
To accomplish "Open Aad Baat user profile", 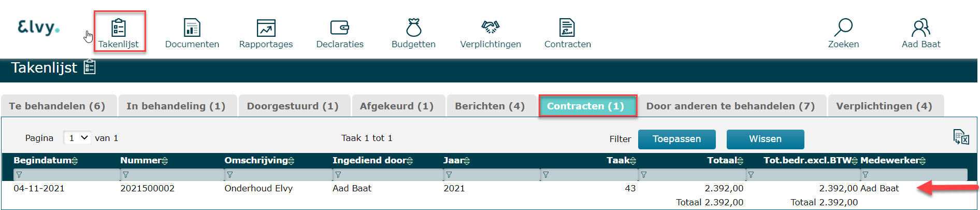I will tap(921, 28).
